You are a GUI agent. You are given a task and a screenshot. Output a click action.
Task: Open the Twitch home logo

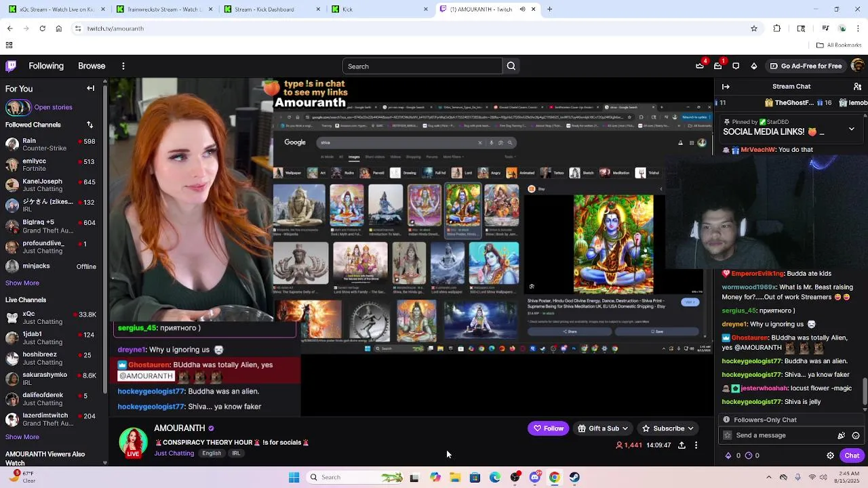[11, 66]
